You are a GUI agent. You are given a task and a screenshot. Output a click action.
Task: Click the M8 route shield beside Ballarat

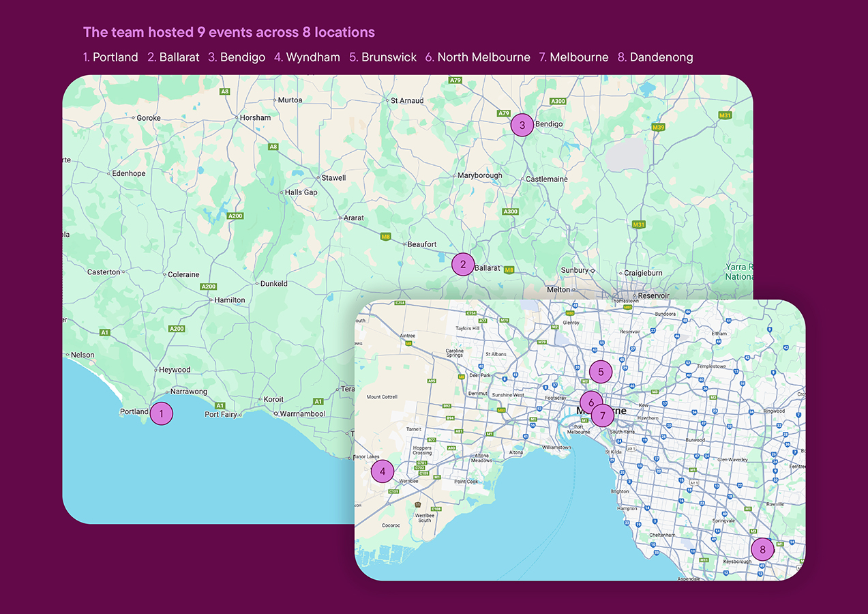coord(509,270)
